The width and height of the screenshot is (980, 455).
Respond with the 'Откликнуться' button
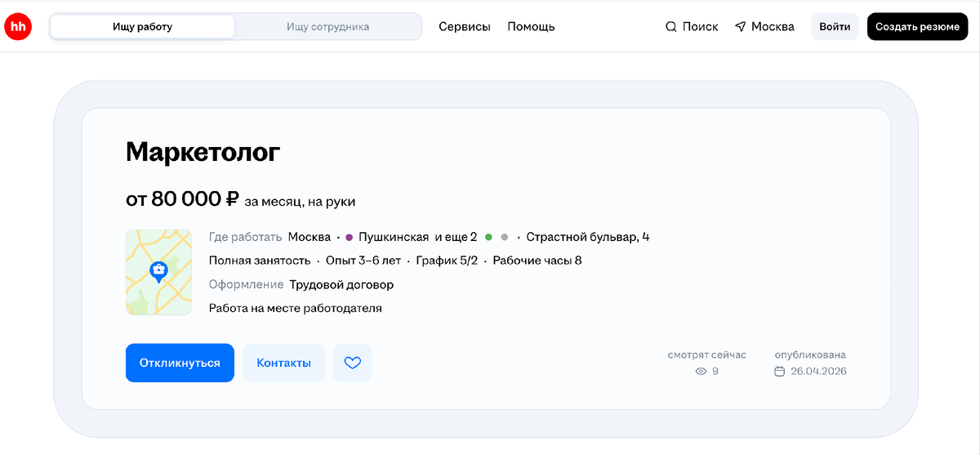180,363
